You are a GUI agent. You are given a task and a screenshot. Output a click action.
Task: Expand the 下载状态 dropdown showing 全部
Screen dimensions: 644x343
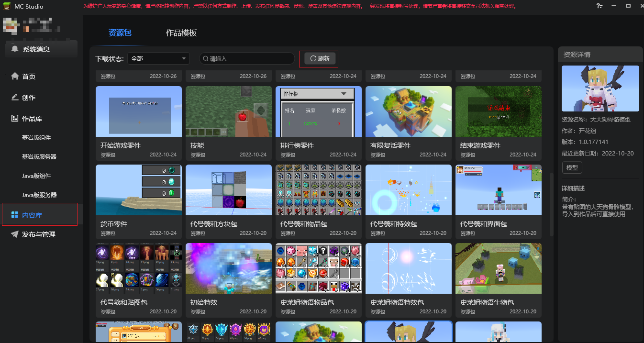pyautogui.click(x=159, y=58)
